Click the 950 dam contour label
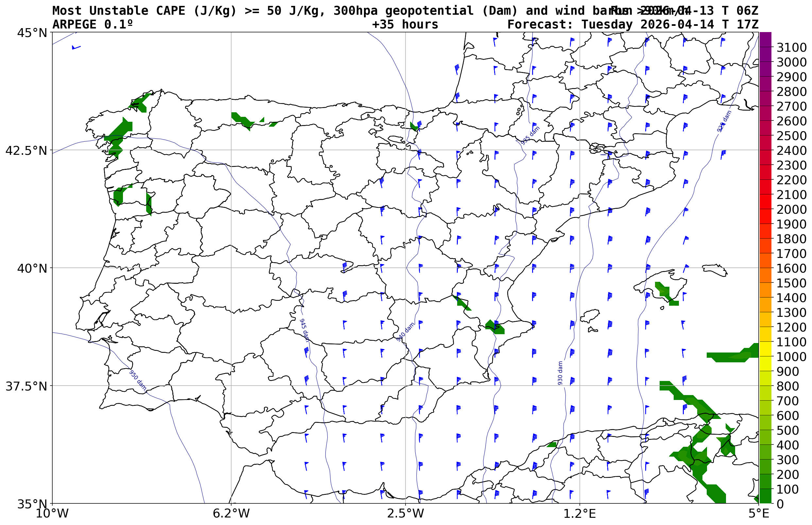The height and width of the screenshot is (525, 812). tap(138, 381)
